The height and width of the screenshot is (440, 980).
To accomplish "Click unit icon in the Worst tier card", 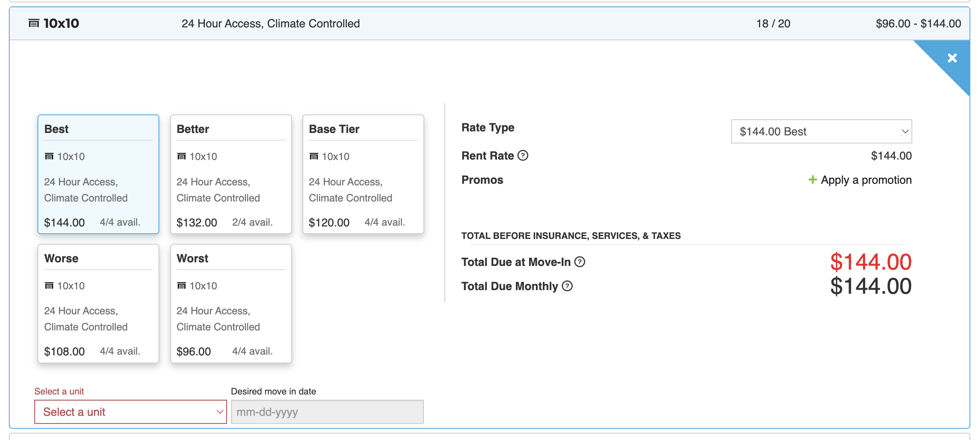I will click(x=181, y=286).
